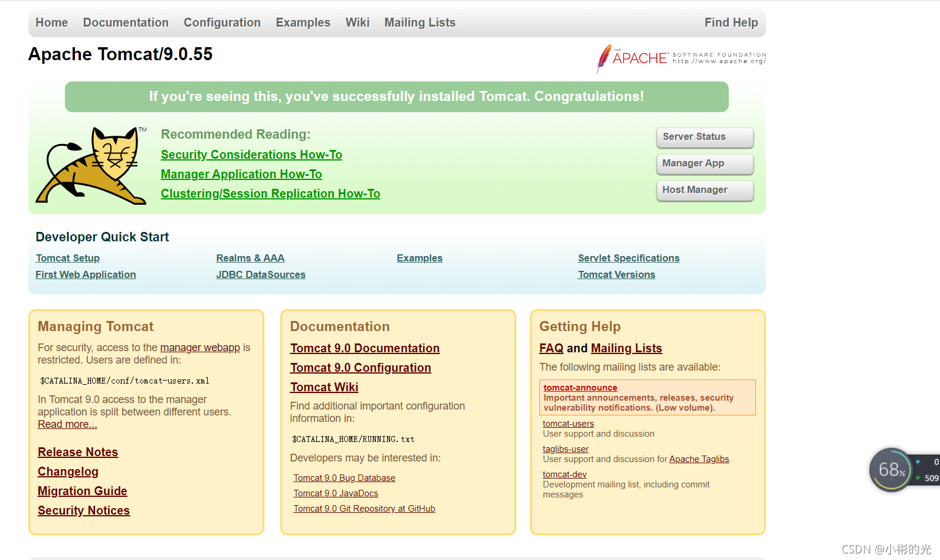Click the successfully installed Tomcat congratulations banner
This screenshot has height=560, width=940.
[397, 97]
